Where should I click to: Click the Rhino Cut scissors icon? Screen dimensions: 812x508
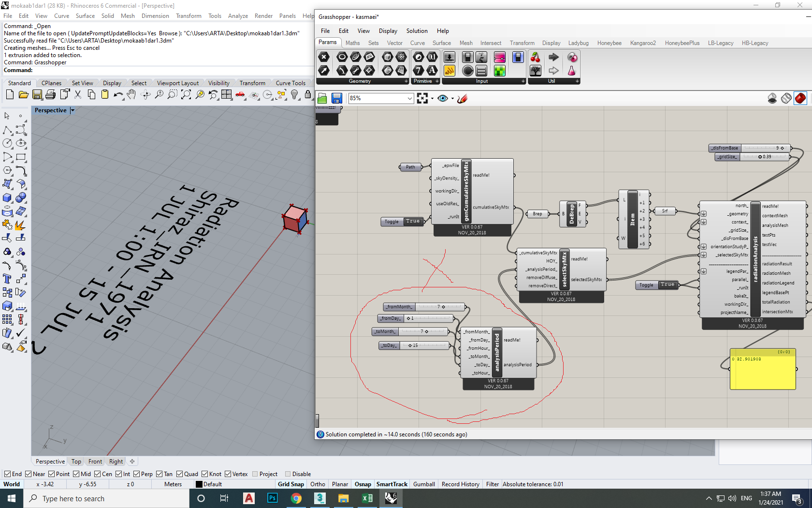[x=78, y=95]
